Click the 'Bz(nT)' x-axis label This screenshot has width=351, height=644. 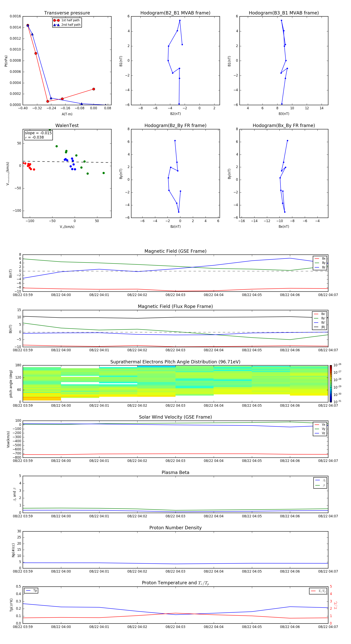(175, 227)
